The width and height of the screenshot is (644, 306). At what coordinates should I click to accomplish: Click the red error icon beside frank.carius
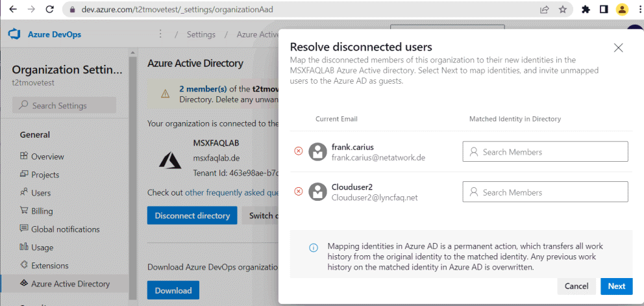pyautogui.click(x=299, y=151)
